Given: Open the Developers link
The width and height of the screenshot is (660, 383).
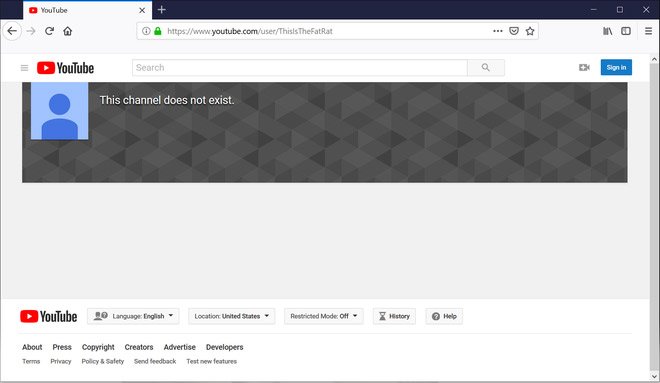Looking at the screenshot, I should point(224,347).
